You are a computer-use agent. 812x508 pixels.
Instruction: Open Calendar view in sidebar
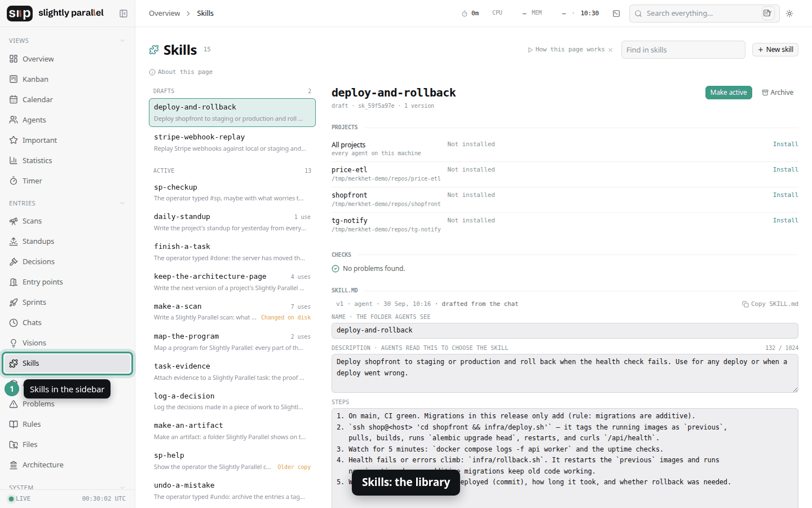[x=68, y=99]
